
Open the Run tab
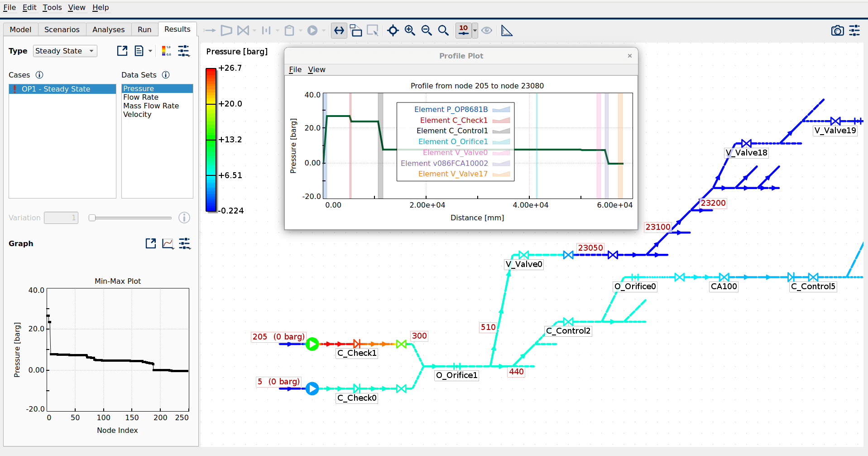[144, 29]
